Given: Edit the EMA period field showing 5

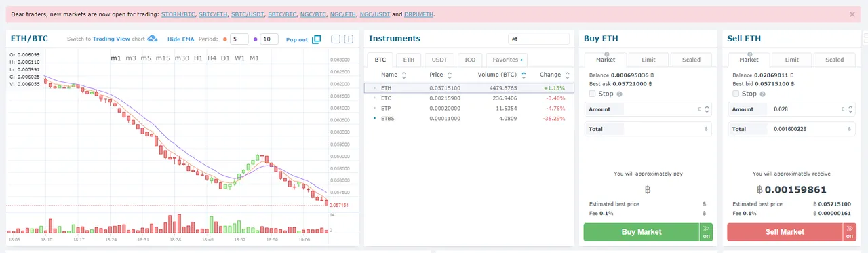Looking at the screenshot, I should point(239,39).
